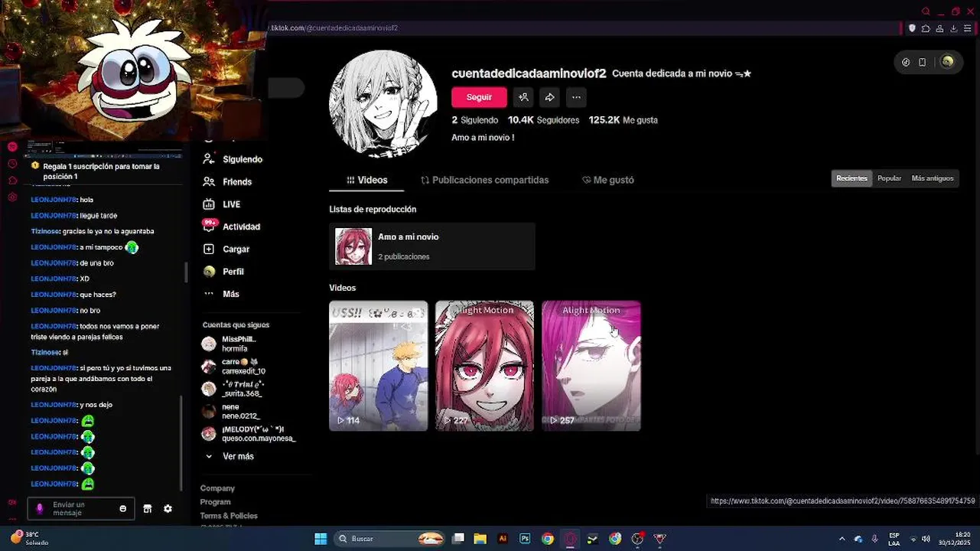Click the Company footer link
980x551 pixels.
[217, 488]
